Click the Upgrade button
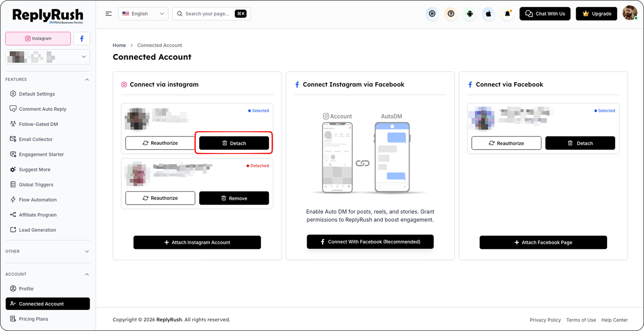The width and height of the screenshot is (644, 331). pyautogui.click(x=596, y=14)
